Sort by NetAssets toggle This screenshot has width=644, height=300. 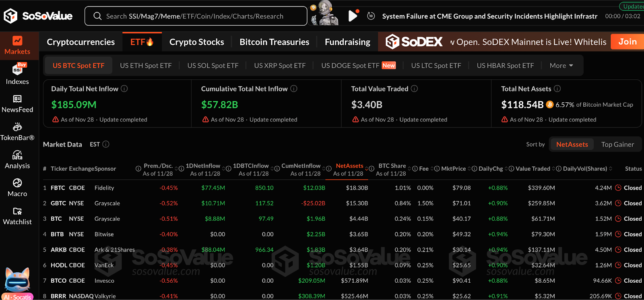[x=572, y=144]
